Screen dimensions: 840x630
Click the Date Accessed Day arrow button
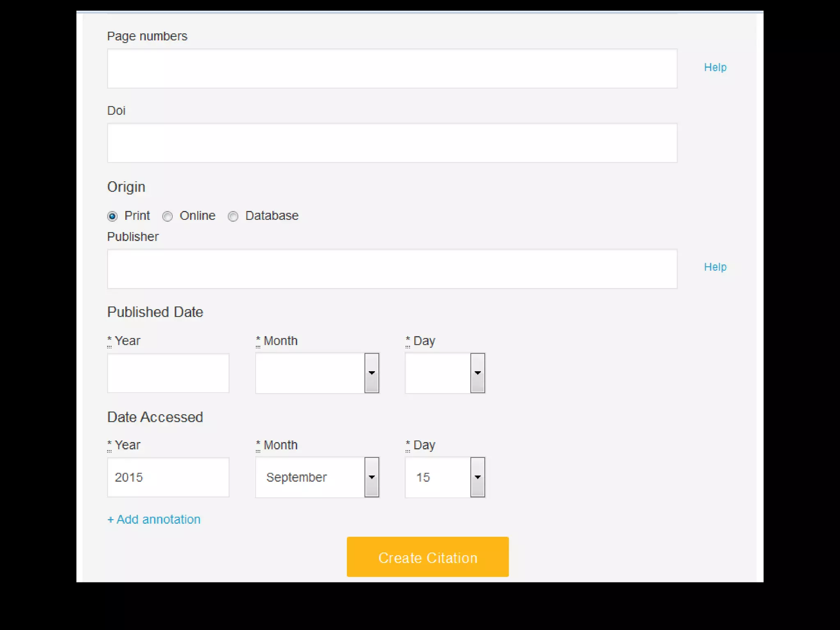(477, 477)
